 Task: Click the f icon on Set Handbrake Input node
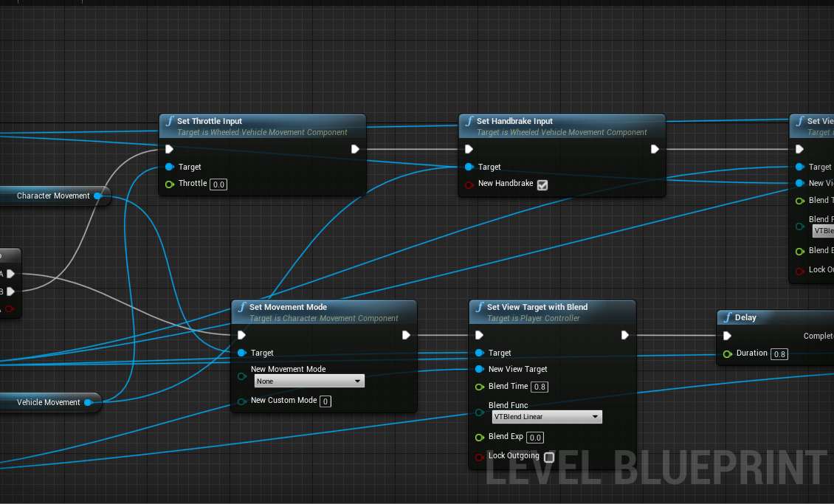[470, 121]
